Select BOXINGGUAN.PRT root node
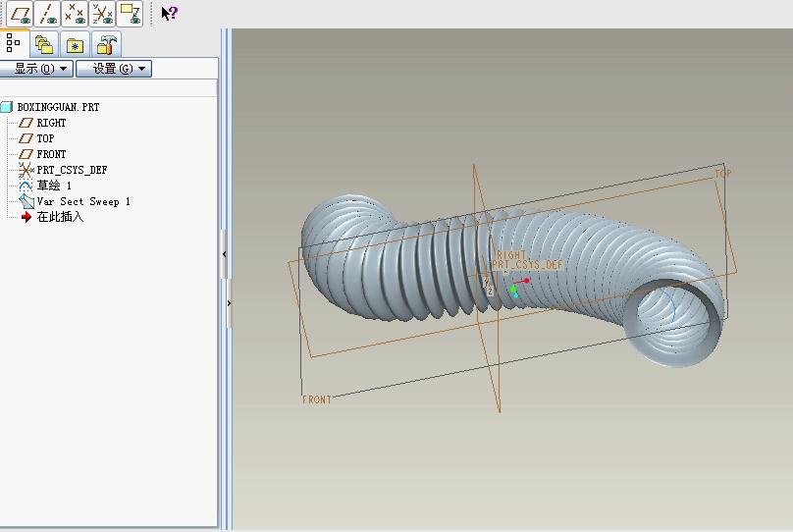Image resolution: width=793 pixels, height=532 pixels. [58, 107]
